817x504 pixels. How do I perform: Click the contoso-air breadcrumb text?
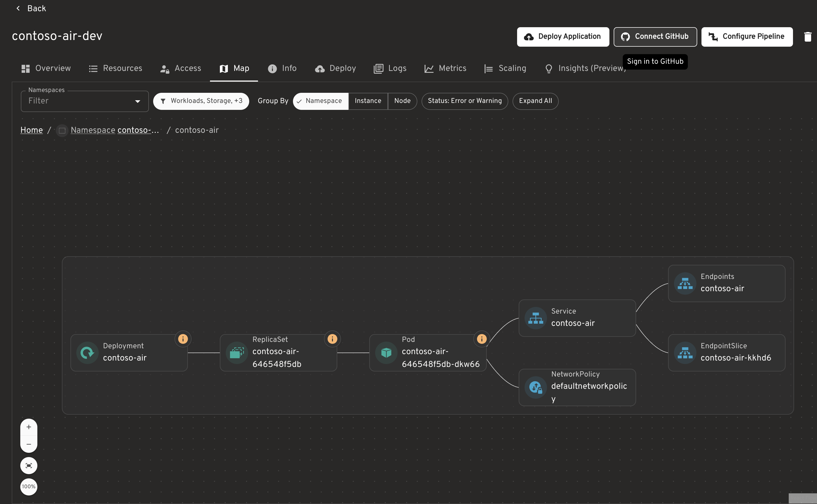point(197,130)
